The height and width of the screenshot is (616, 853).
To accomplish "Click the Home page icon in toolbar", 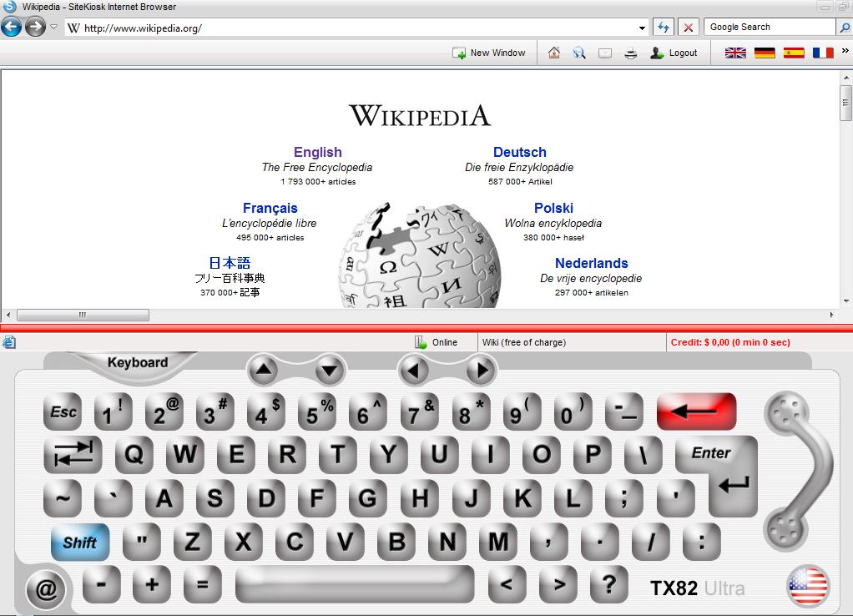I will tap(554, 53).
